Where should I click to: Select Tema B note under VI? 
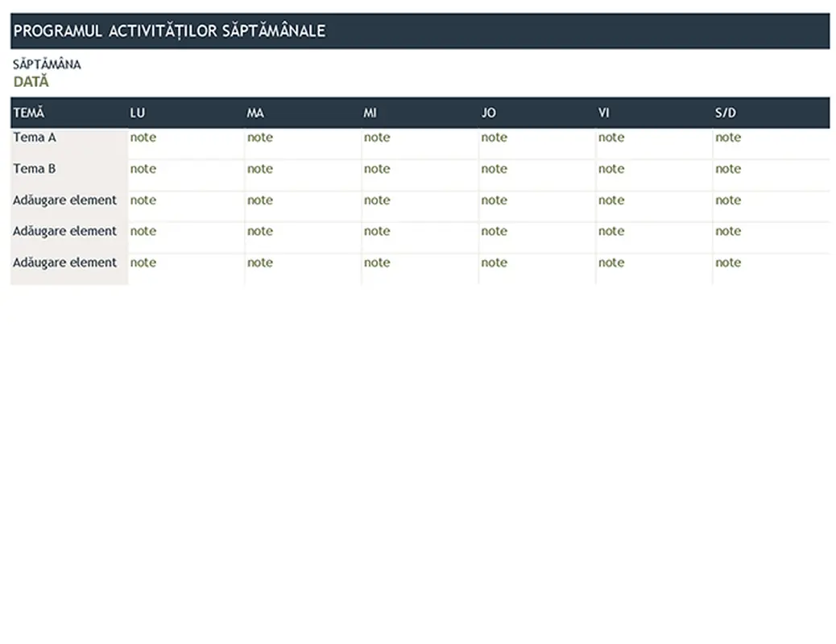pos(611,169)
